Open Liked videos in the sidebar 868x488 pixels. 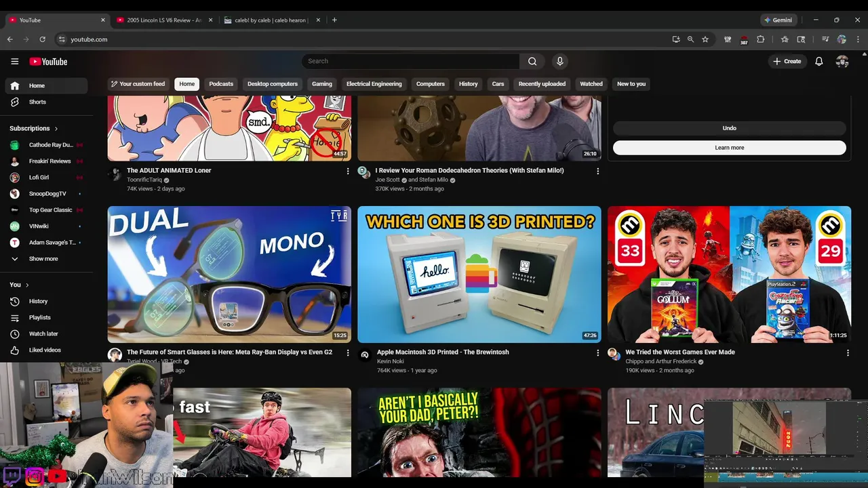click(x=46, y=350)
